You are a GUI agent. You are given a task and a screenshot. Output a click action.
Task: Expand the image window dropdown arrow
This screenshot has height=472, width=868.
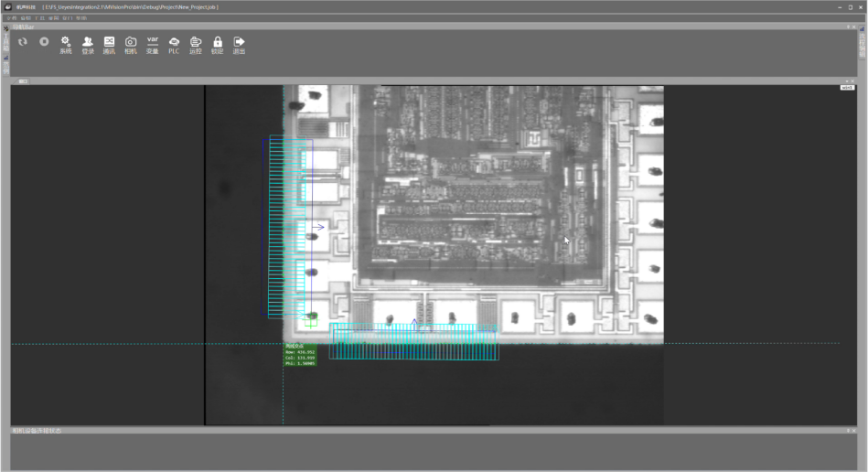pyautogui.click(x=847, y=81)
